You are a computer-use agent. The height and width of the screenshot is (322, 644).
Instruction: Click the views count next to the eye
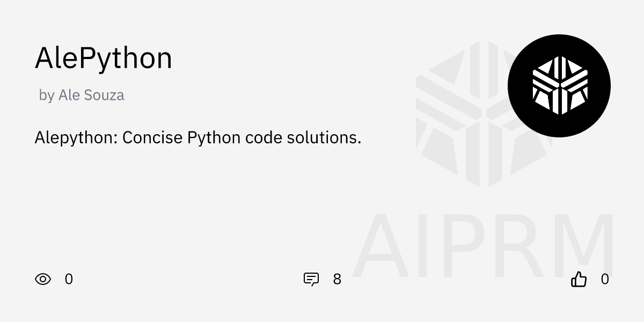pyautogui.click(x=69, y=279)
